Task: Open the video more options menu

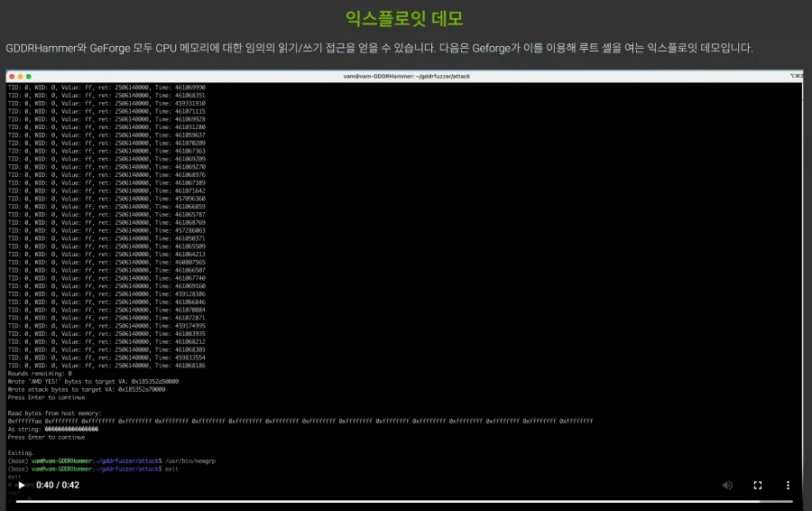Action: pyautogui.click(x=788, y=485)
